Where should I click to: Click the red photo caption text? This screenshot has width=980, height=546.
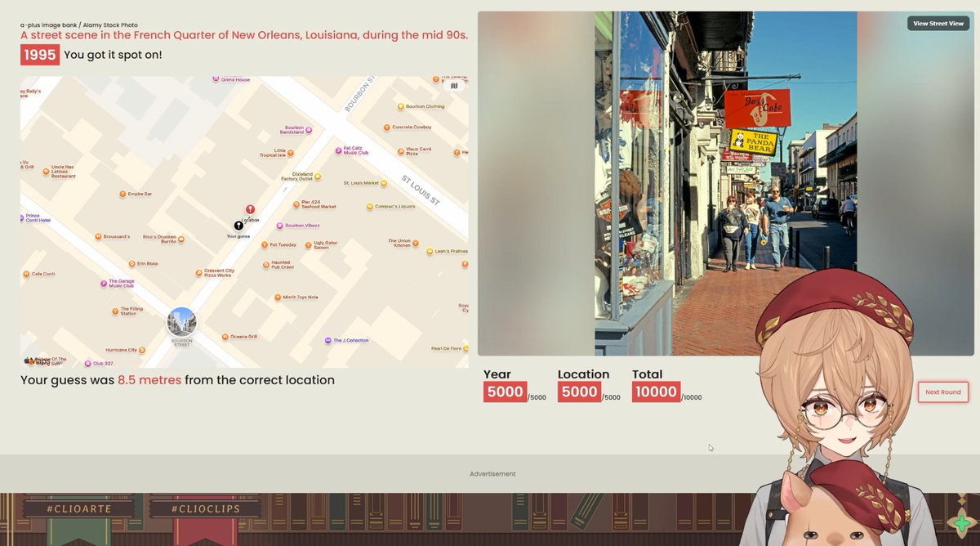point(244,35)
